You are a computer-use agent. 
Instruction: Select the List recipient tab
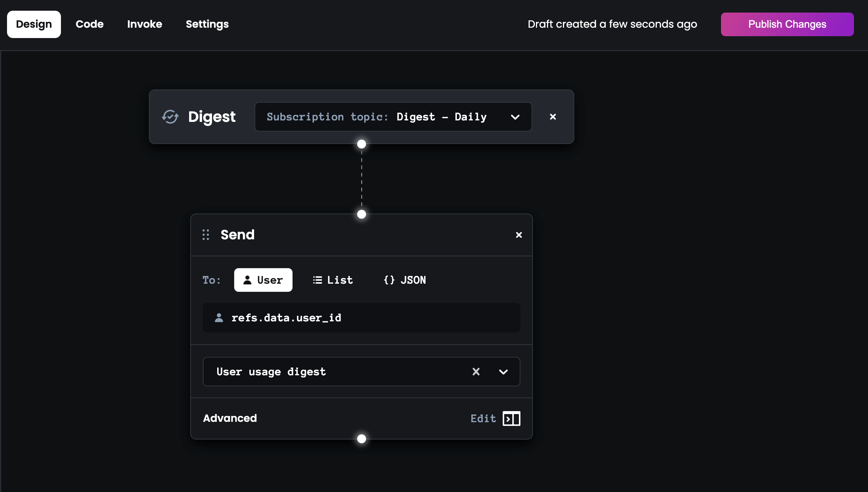[333, 280]
